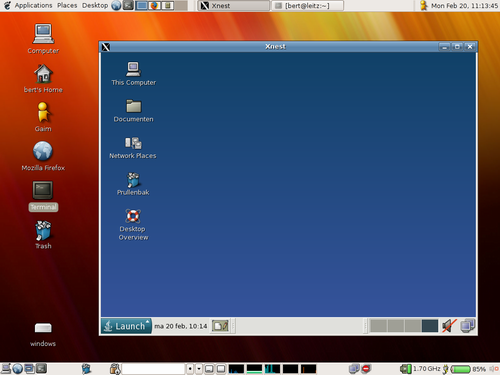Open the outer desktop Trash icon
The height and width of the screenshot is (375, 500).
click(43, 235)
